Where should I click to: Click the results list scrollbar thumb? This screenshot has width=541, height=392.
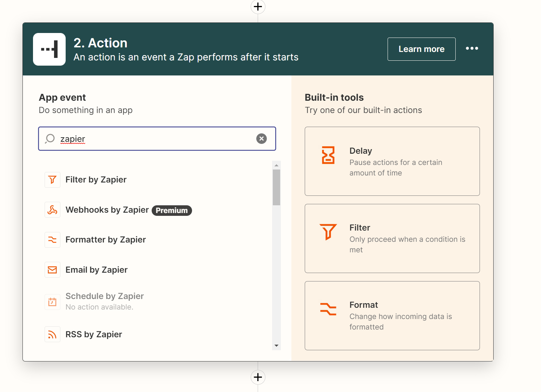tap(276, 187)
